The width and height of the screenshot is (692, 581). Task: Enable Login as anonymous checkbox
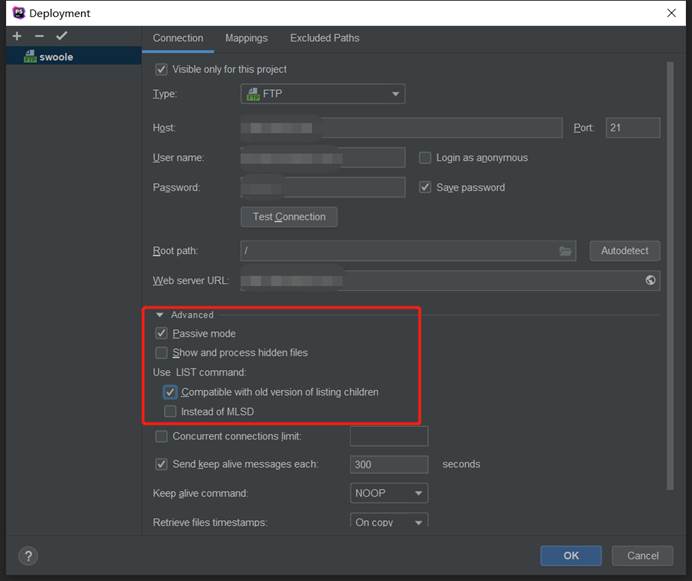(x=425, y=158)
